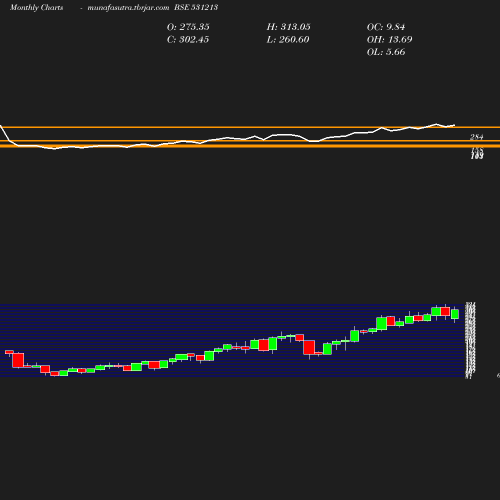This screenshot has width=500, height=500.
Task: Click the open value "O: 275.35"
Action: click(x=188, y=27)
